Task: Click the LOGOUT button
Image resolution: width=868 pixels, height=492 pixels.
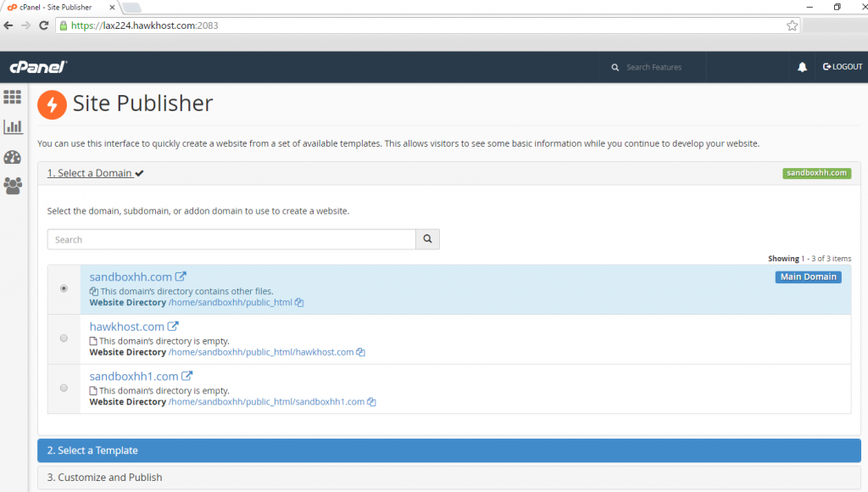Action: pyautogui.click(x=843, y=67)
